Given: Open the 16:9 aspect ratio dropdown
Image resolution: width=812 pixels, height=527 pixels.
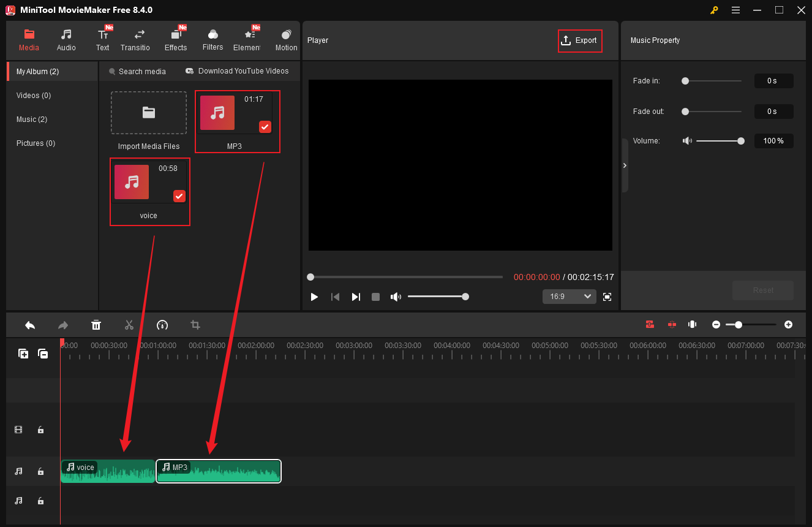Looking at the screenshot, I should coord(569,296).
